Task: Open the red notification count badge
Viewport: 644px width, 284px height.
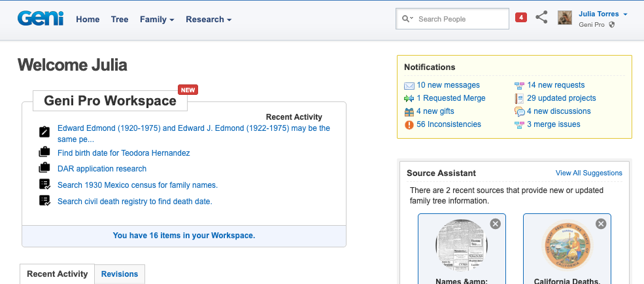Action: pos(521,18)
